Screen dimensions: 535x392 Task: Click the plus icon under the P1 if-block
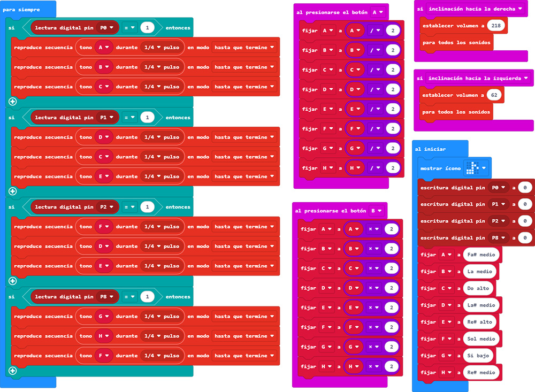coord(13,191)
